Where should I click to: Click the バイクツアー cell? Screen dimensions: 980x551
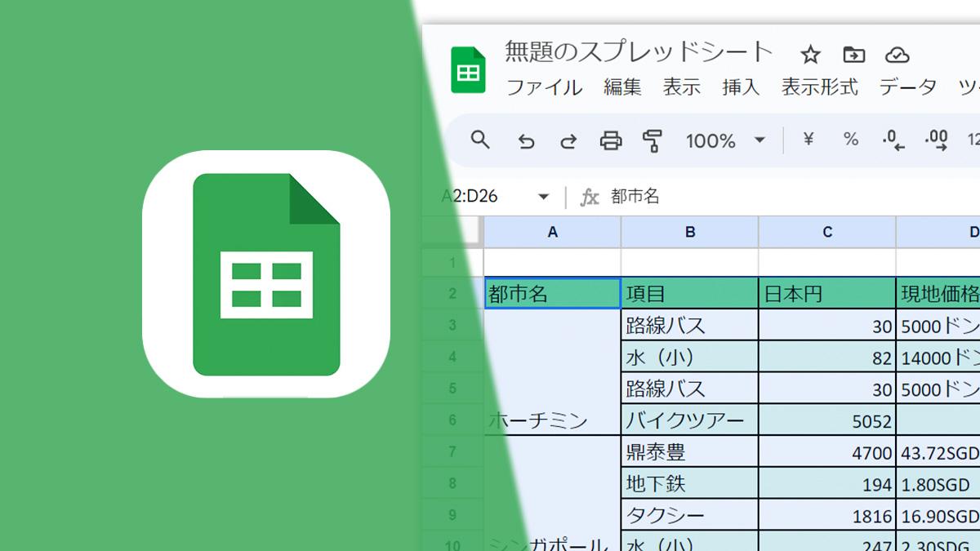click(690, 420)
